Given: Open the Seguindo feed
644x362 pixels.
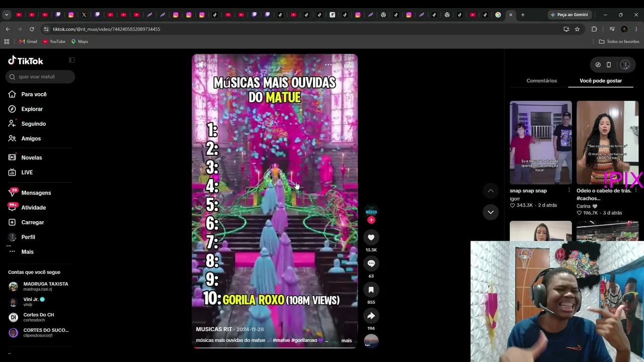Looking at the screenshot, I should 33,124.
